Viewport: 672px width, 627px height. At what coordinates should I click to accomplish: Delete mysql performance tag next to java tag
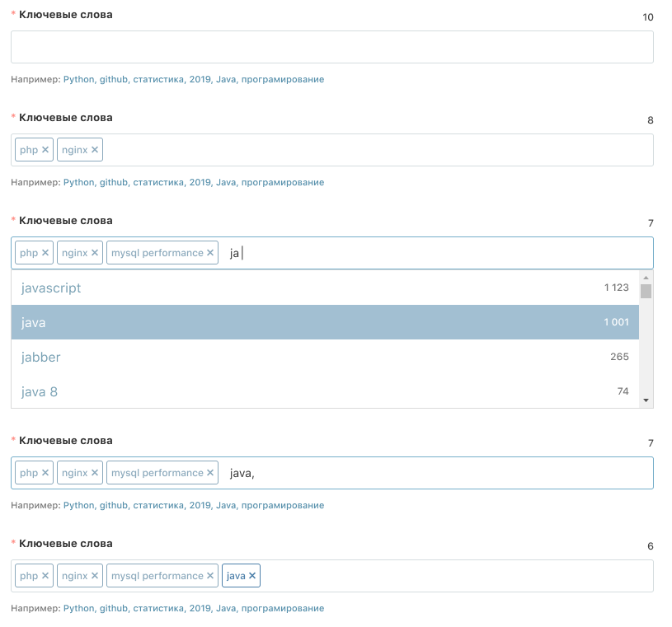[210, 576]
